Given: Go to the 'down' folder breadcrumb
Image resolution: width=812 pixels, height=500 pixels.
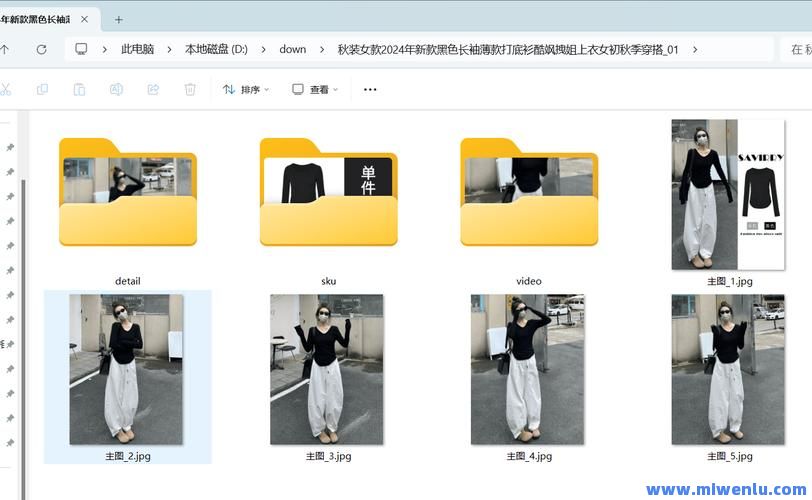Looking at the screenshot, I should 293,49.
